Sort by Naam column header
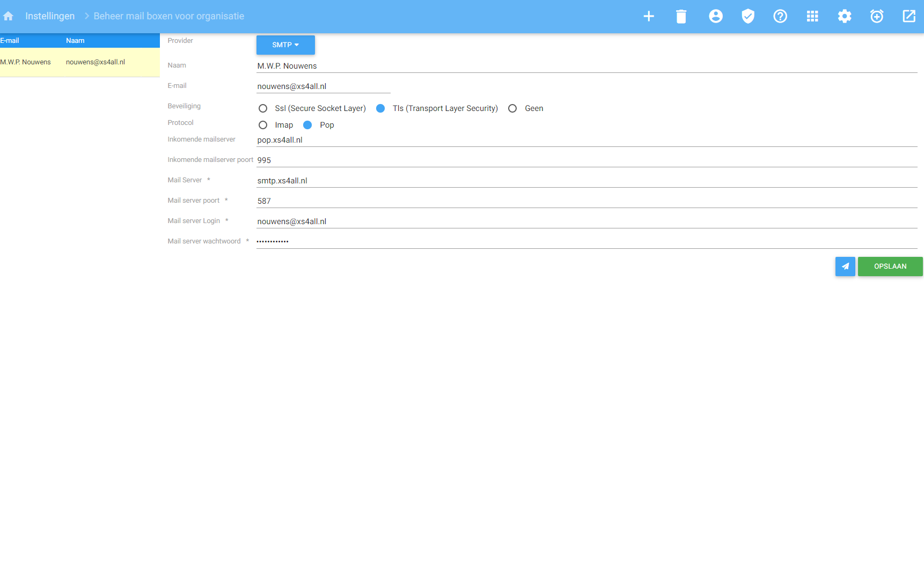 coord(75,41)
